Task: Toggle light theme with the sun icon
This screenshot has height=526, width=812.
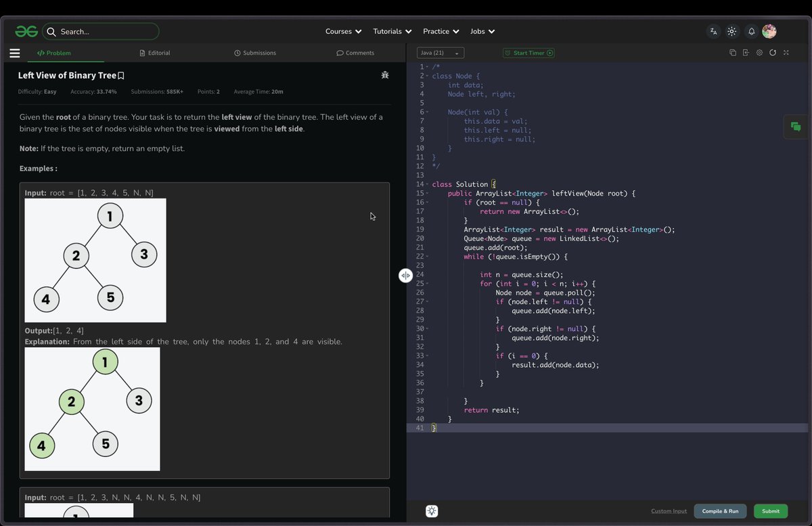Action: [x=731, y=31]
